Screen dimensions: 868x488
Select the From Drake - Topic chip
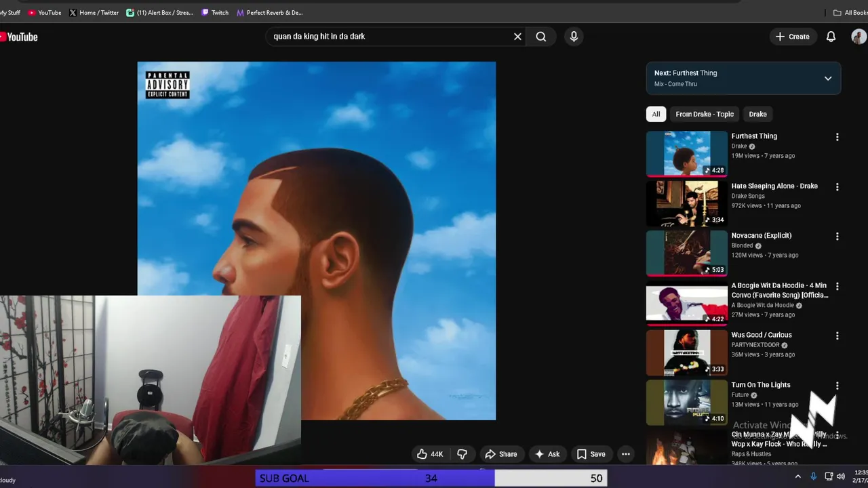click(705, 114)
